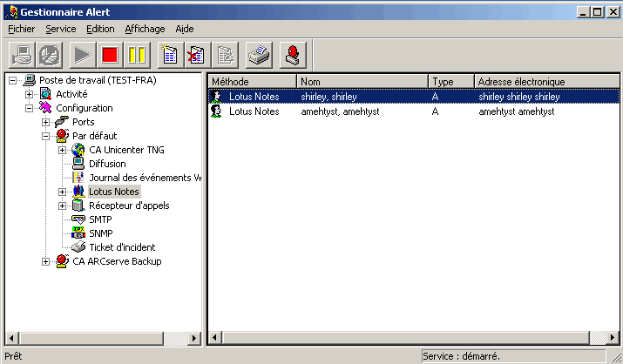The image size is (623, 364).
Task: Click the SMTP envelope icon
Action: (78, 219)
